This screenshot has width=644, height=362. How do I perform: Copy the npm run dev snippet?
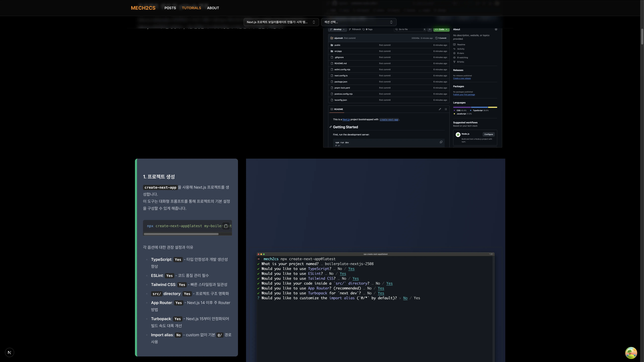[441, 142]
